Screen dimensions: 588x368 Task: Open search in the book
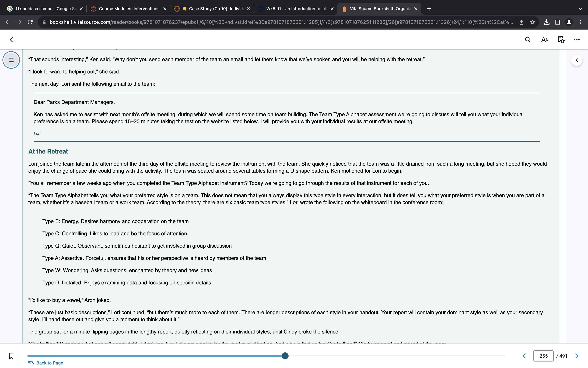[527, 40]
